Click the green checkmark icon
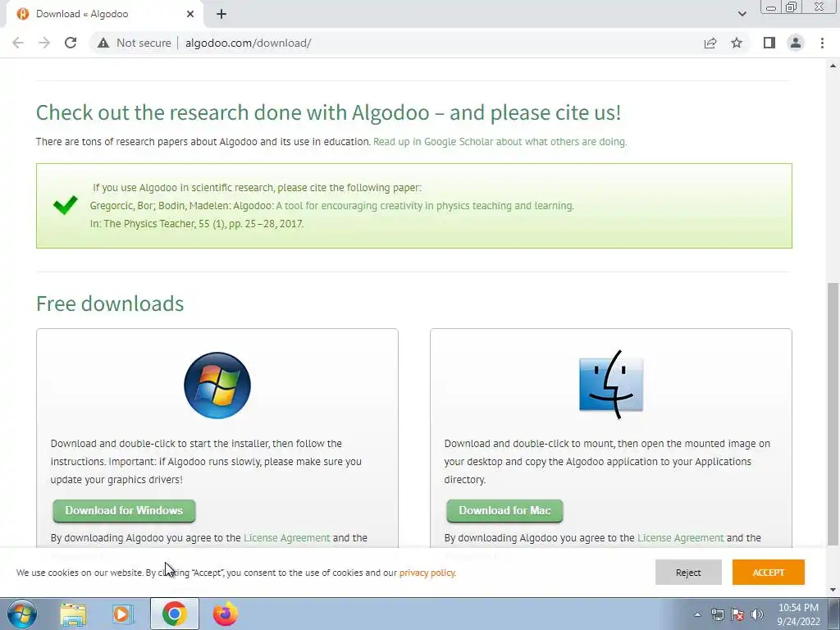The image size is (840, 630). [66, 204]
